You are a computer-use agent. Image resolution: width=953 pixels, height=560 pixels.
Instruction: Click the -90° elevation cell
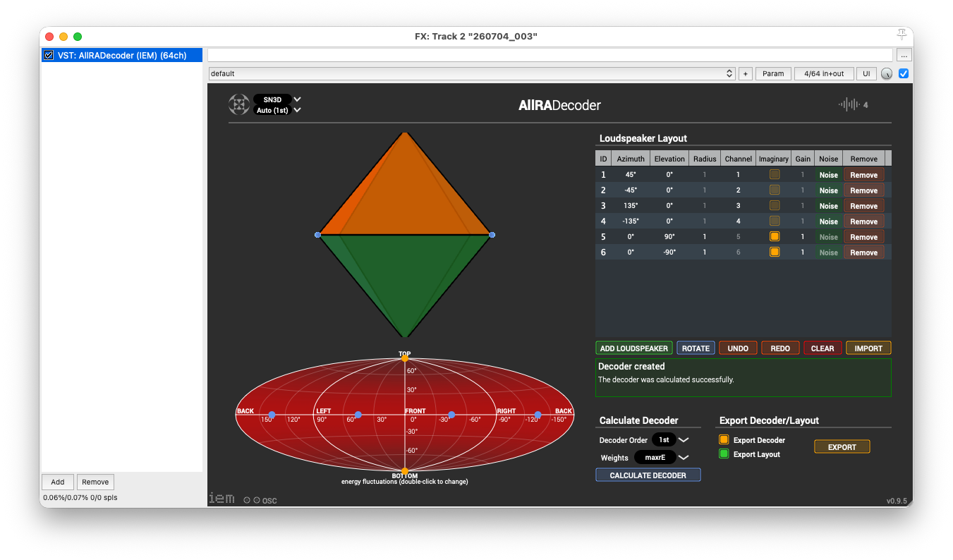coord(669,252)
